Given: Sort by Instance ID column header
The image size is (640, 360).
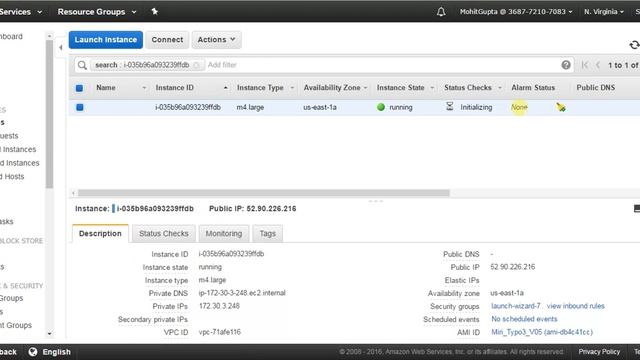Looking at the screenshot, I should click(x=174, y=88).
